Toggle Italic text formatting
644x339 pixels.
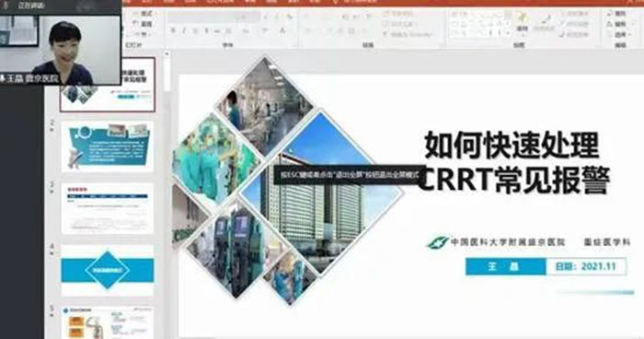pyautogui.click(x=184, y=30)
